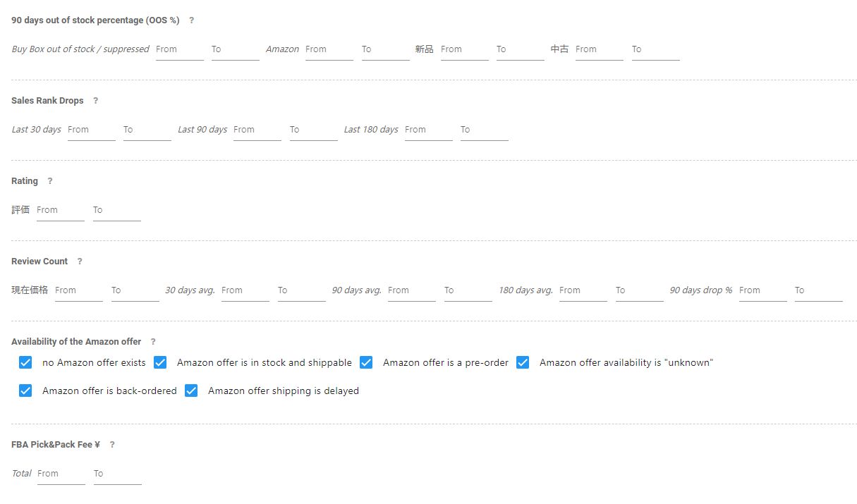This screenshot has width=857, height=504.
Task: Open help icon next to FBA Pick&Pack Fee
Action: click(112, 445)
